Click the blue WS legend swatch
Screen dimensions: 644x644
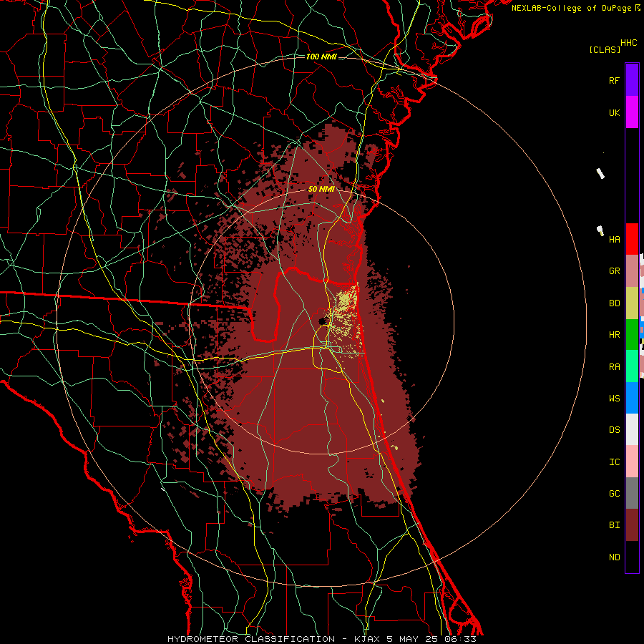(x=632, y=398)
